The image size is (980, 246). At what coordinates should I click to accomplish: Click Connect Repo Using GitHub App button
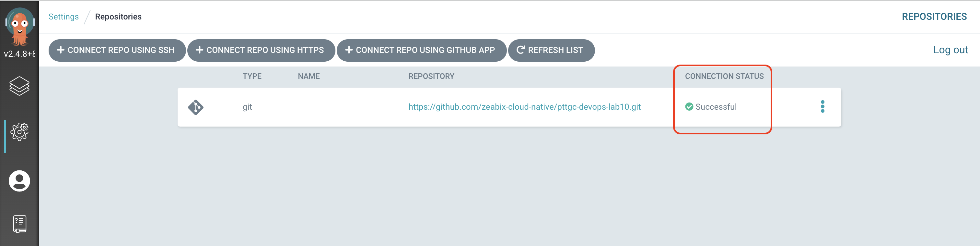pos(422,50)
